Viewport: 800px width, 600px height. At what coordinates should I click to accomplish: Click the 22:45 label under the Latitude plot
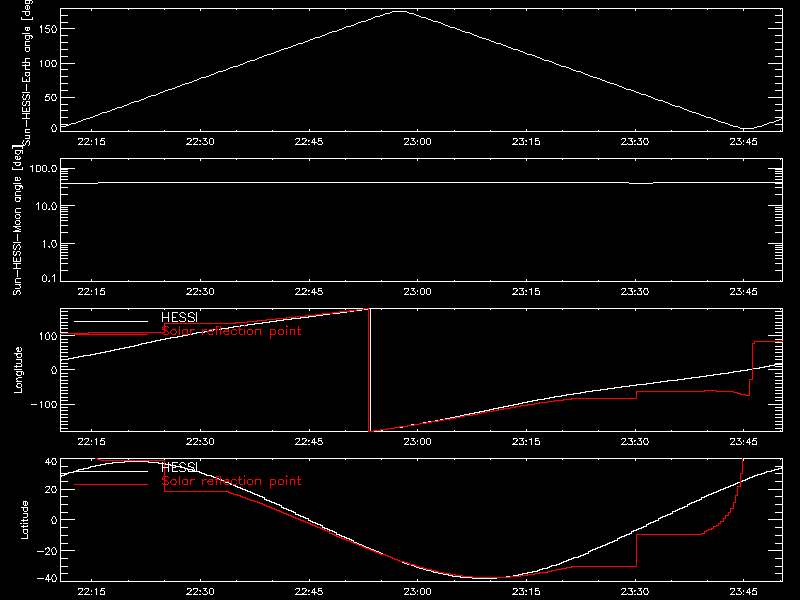(x=309, y=592)
